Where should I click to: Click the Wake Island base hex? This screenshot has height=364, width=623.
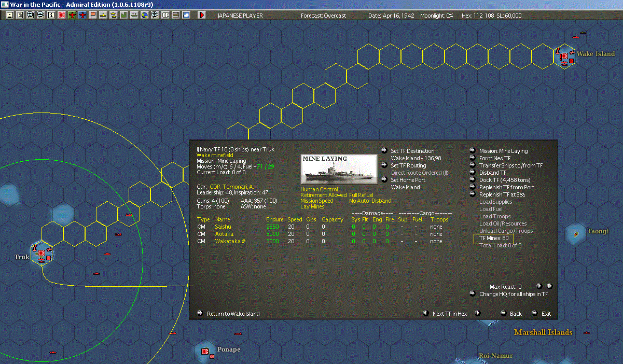pyautogui.click(x=563, y=56)
